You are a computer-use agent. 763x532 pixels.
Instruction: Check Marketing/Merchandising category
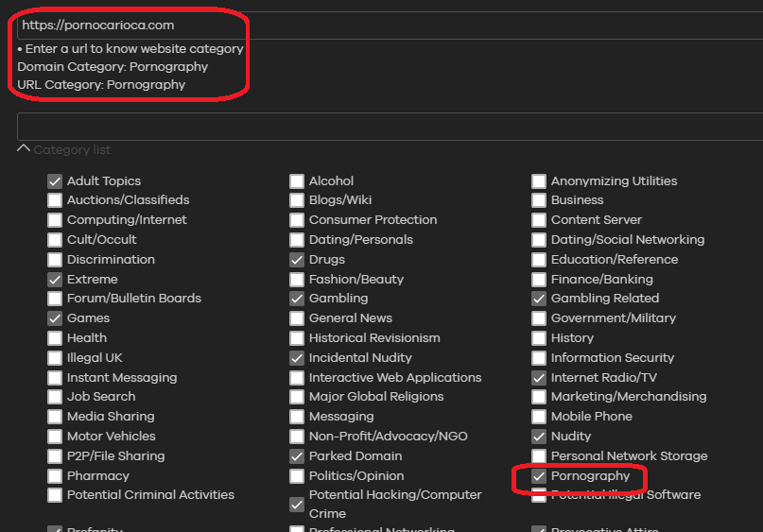coord(539,397)
